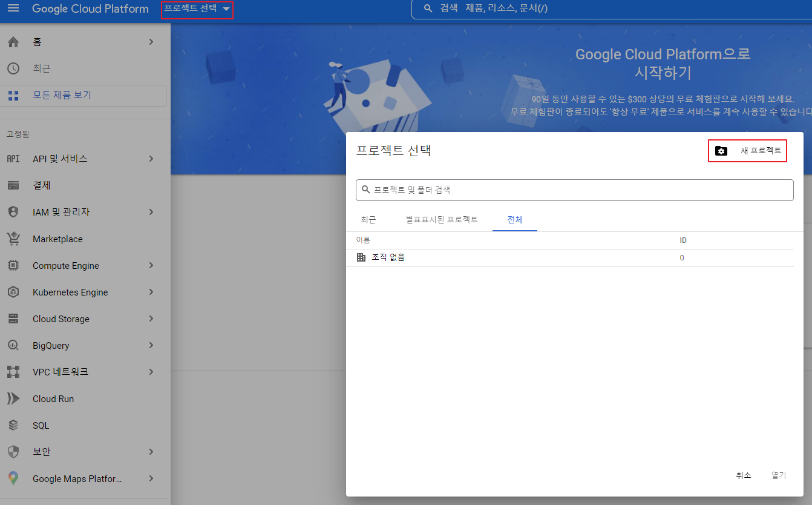Open the hamburger navigation menu
Image resolution: width=812 pixels, height=505 pixels.
13,8
